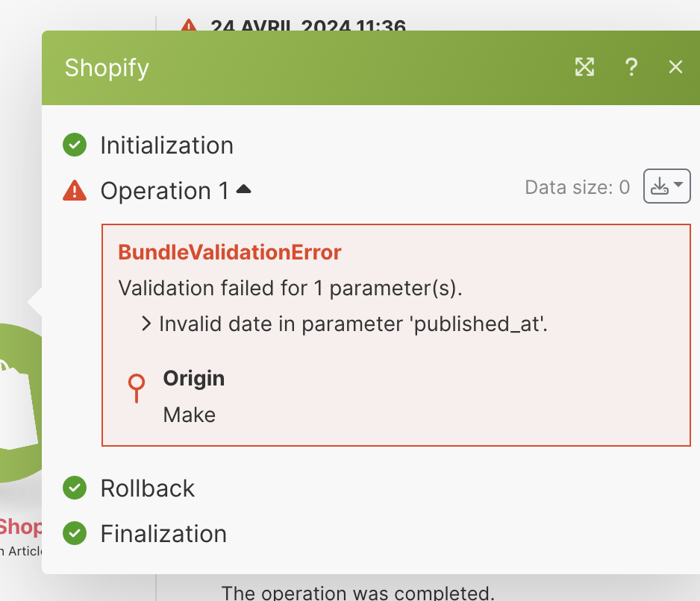Click the Finalization green check icon

tap(75, 534)
